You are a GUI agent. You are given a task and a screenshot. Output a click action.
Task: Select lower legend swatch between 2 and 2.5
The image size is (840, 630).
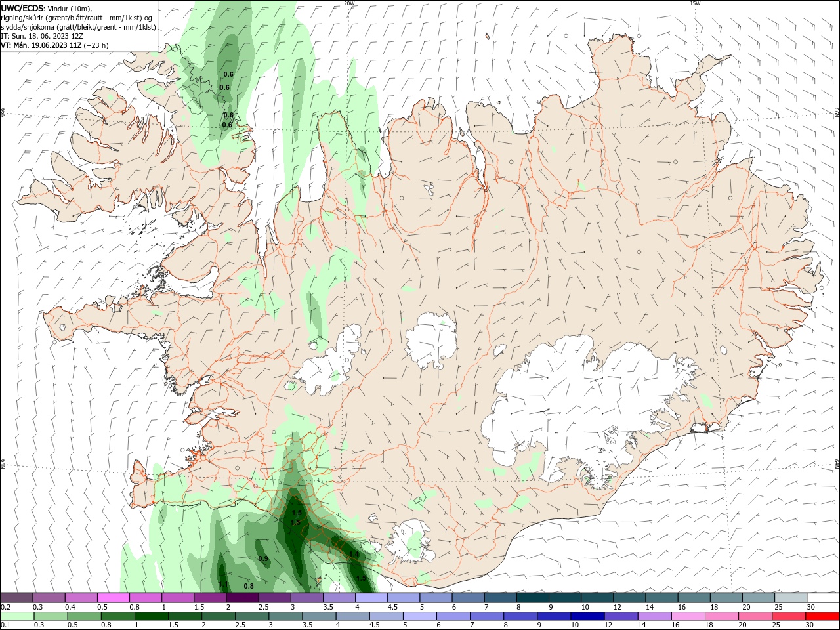[x=219, y=616]
